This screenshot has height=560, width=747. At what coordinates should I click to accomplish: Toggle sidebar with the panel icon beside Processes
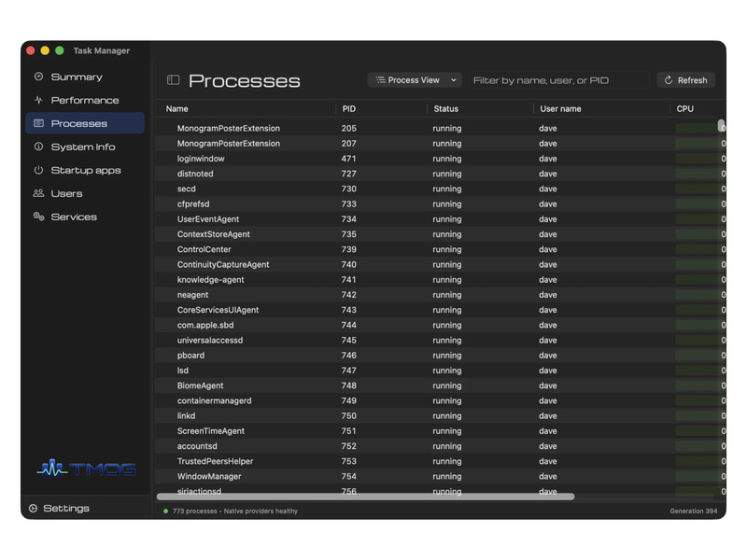click(x=174, y=80)
